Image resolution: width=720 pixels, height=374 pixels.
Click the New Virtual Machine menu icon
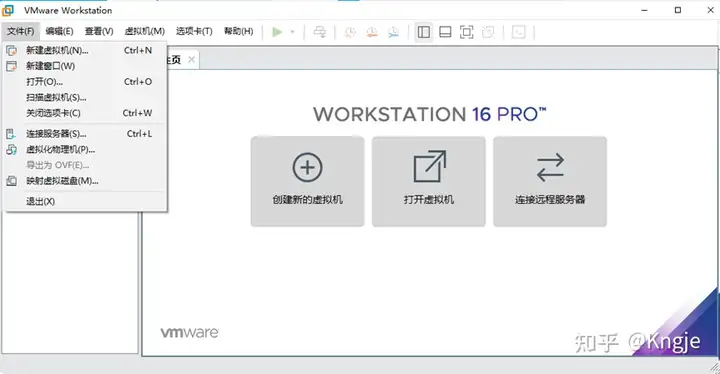[x=11, y=51]
